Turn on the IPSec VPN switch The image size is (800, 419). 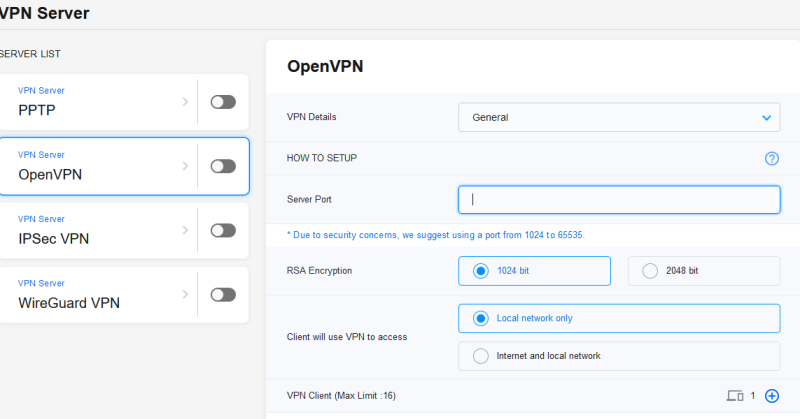click(x=223, y=231)
